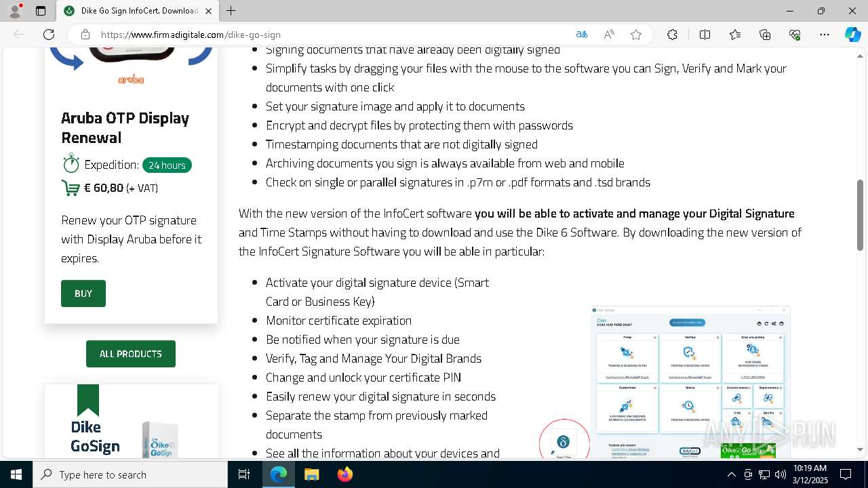The width and height of the screenshot is (868, 488).
Task: View site information lock icon
Action: (85, 35)
